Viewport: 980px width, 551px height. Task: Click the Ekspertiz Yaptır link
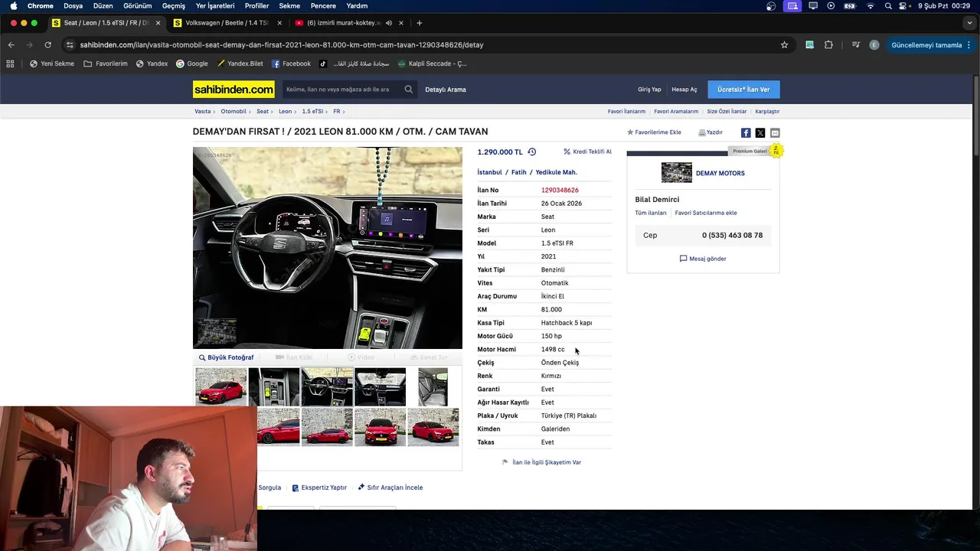319,487
